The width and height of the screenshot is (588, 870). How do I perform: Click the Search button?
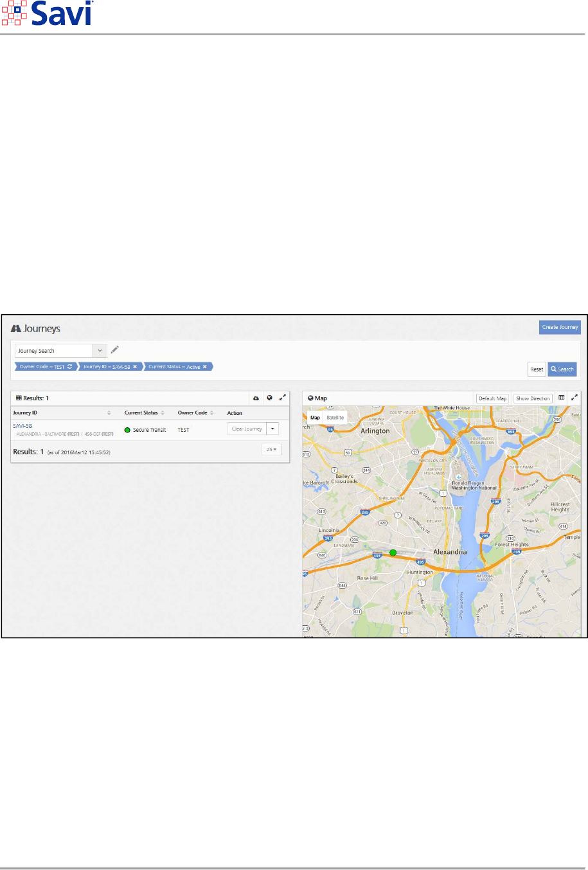click(x=562, y=369)
